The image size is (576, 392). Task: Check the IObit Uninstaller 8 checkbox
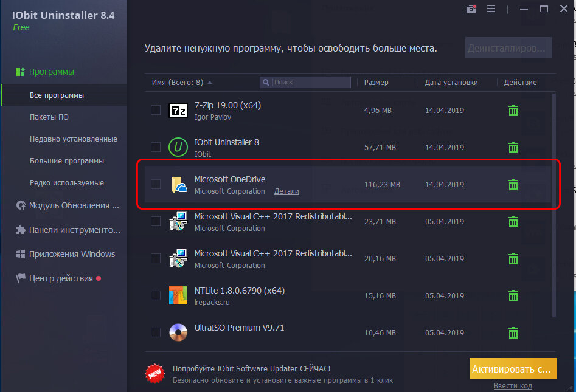point(155,147)
